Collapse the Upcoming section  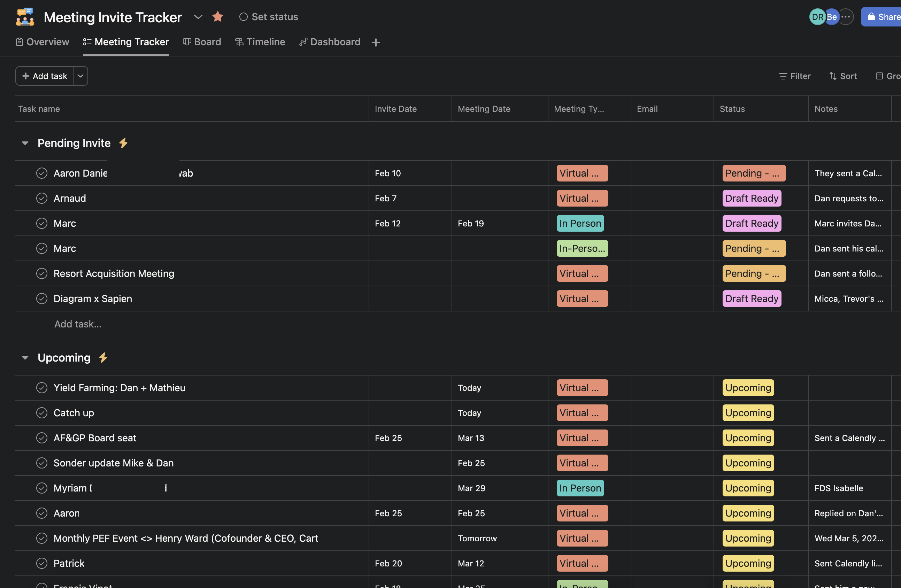click(x=25, y=357)
